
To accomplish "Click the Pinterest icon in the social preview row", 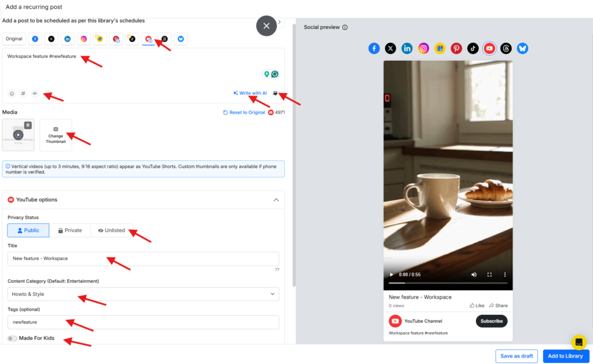I will (x=456, y=48).
